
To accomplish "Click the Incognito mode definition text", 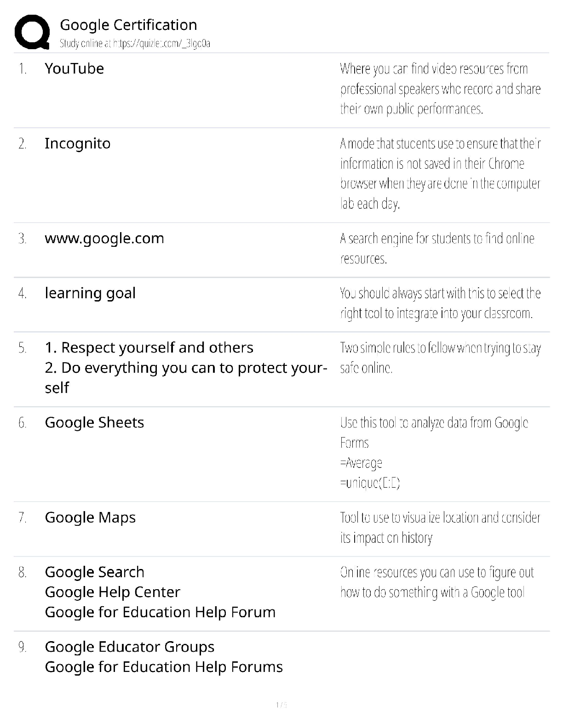I will pyautogui.click(x=440, y=174).
